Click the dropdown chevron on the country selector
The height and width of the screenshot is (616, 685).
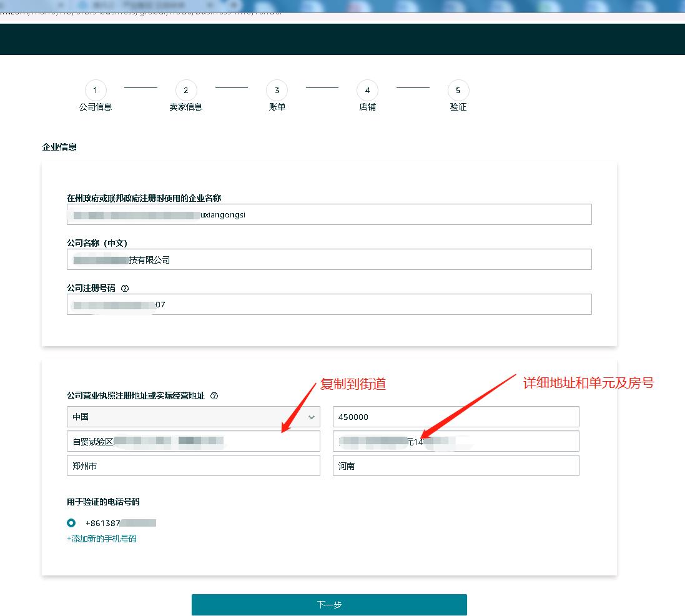coord(312,417)
